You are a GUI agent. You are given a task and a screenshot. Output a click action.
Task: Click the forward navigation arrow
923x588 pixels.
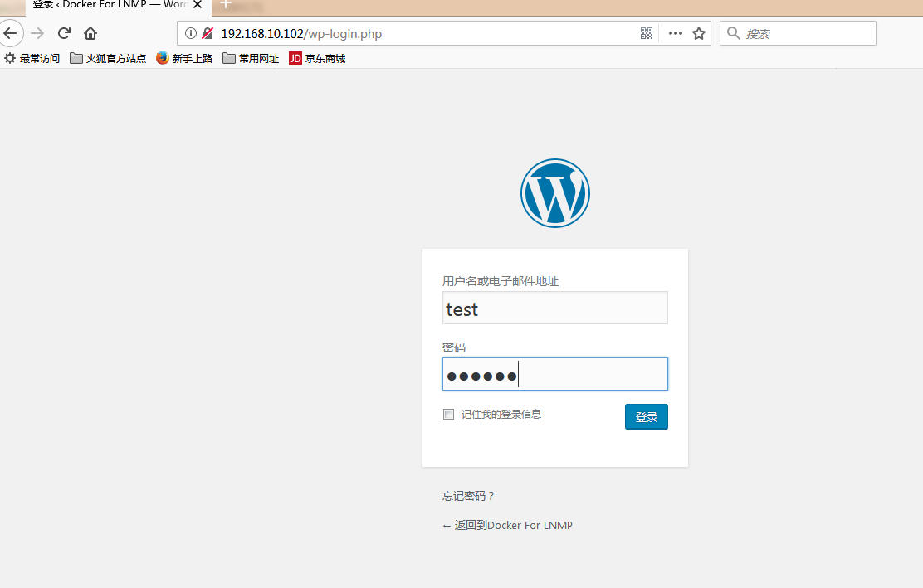coord(37,33)
